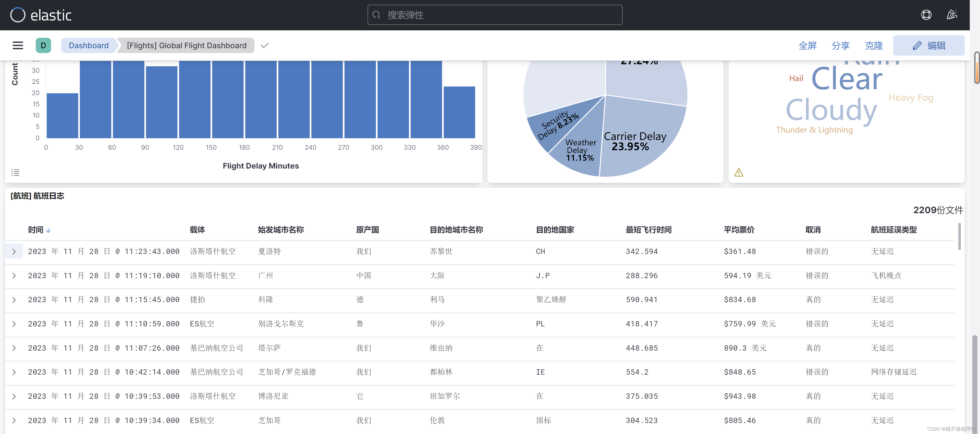Click the D space avatar
This screenshot has height=434, width=980.
point(43,46)
